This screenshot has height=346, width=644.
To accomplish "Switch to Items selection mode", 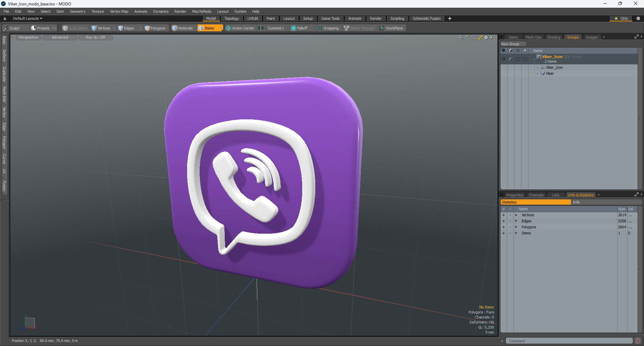I will tap(210, 28).
